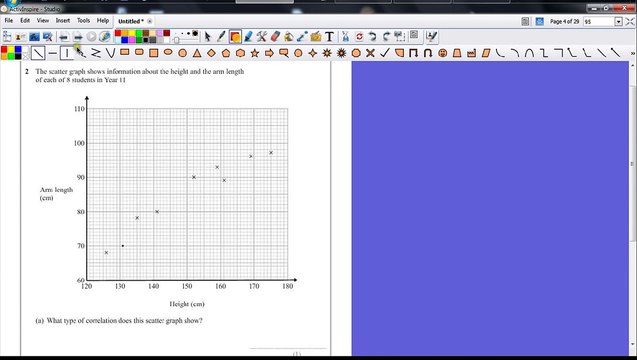Viewport: 637px width, 360px height.
Task: Open the File menu
Action: pyautogui.click(x=9, y=20)
